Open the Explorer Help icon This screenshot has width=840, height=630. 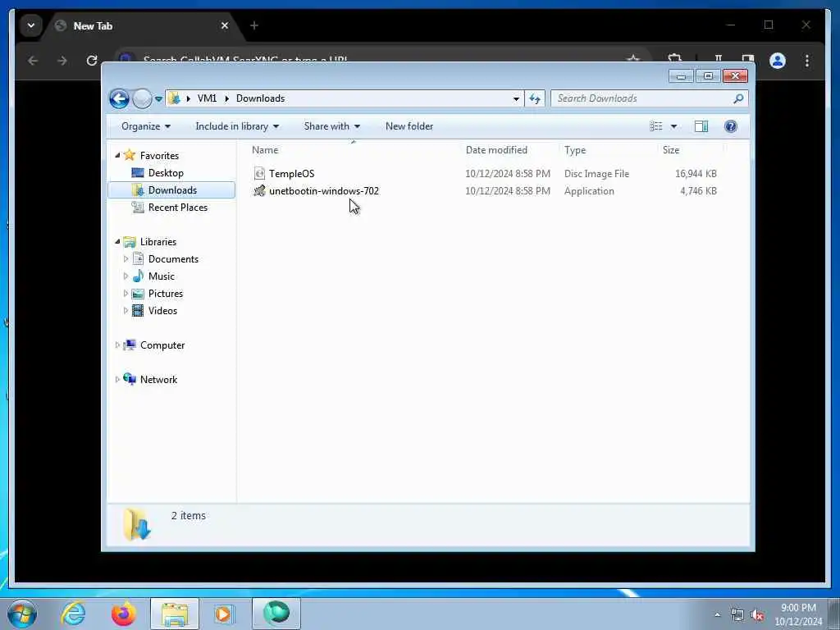coord(731,126)
